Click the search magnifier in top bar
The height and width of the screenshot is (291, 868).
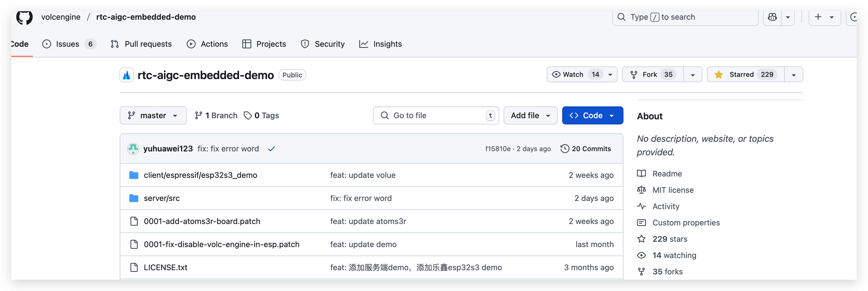(621, 17)
